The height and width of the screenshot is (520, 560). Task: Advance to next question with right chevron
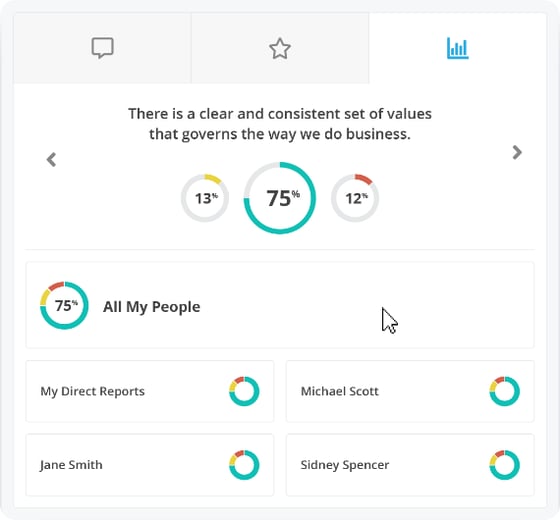517,152
